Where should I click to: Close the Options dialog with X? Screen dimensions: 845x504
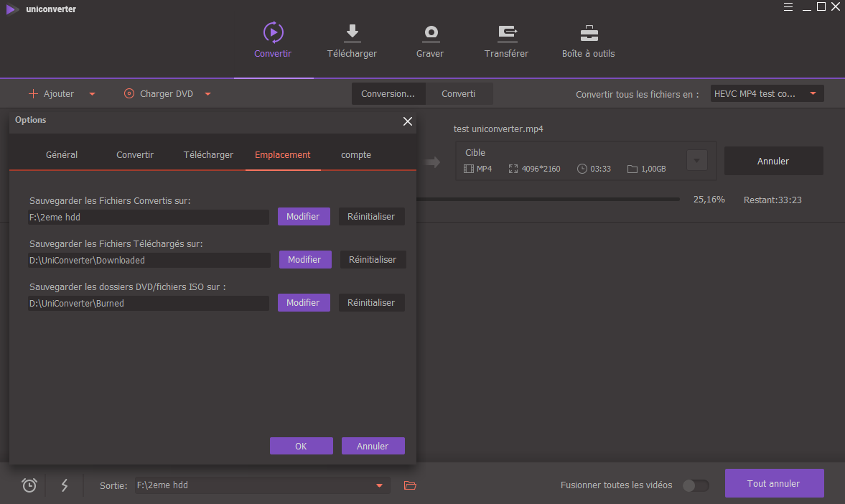click(x=407, y=121)
